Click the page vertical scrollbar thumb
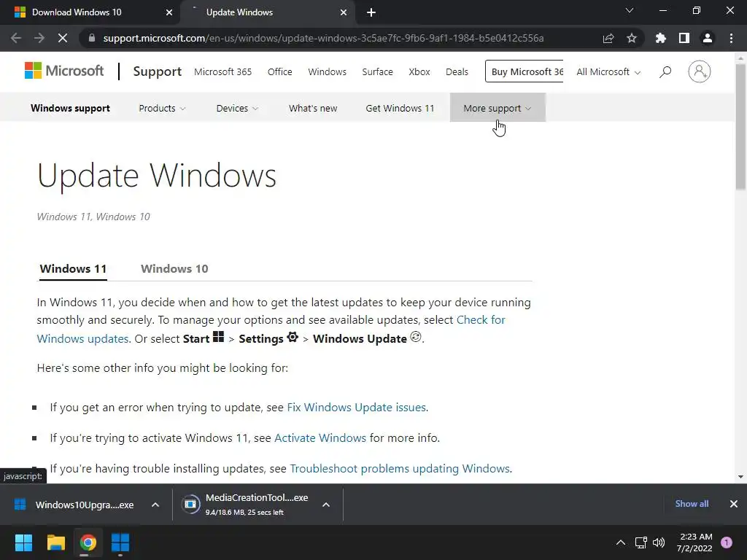This screenshot has width=747, height=560. tap(740, 126)
